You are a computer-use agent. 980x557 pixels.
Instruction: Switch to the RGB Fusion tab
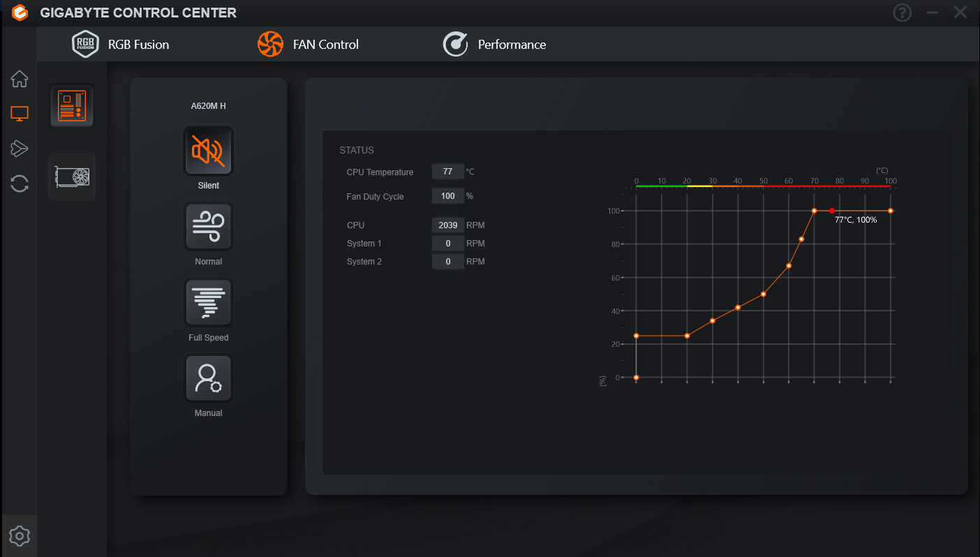coord(121,44)
